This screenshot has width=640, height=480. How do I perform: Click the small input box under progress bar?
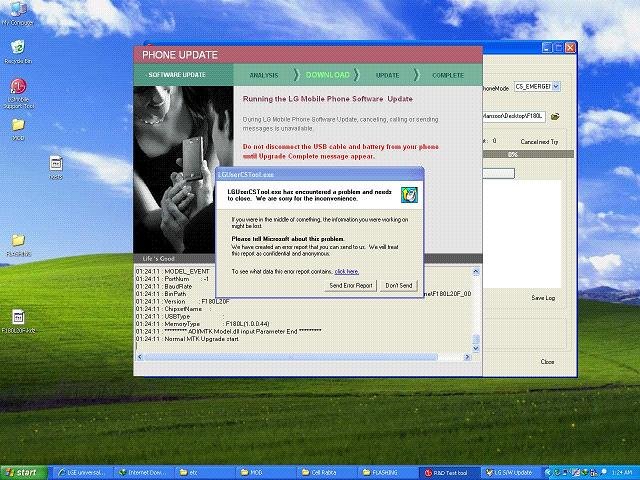498,173
